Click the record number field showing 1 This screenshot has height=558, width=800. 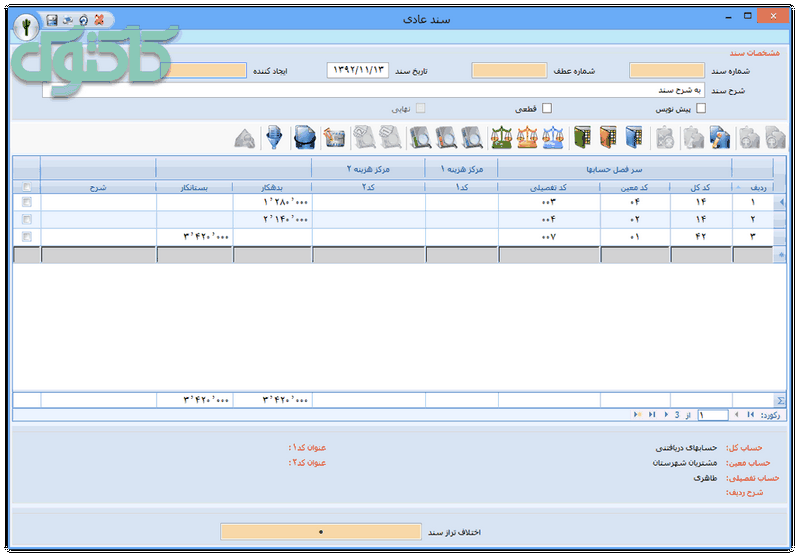pyautogui.click(x=713, y=415)
